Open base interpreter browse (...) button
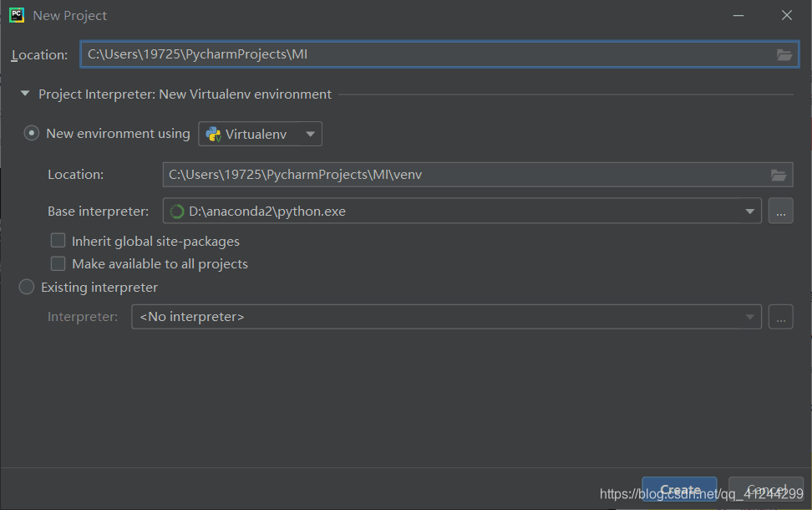 pyautogui.click(x=780, y=211)
